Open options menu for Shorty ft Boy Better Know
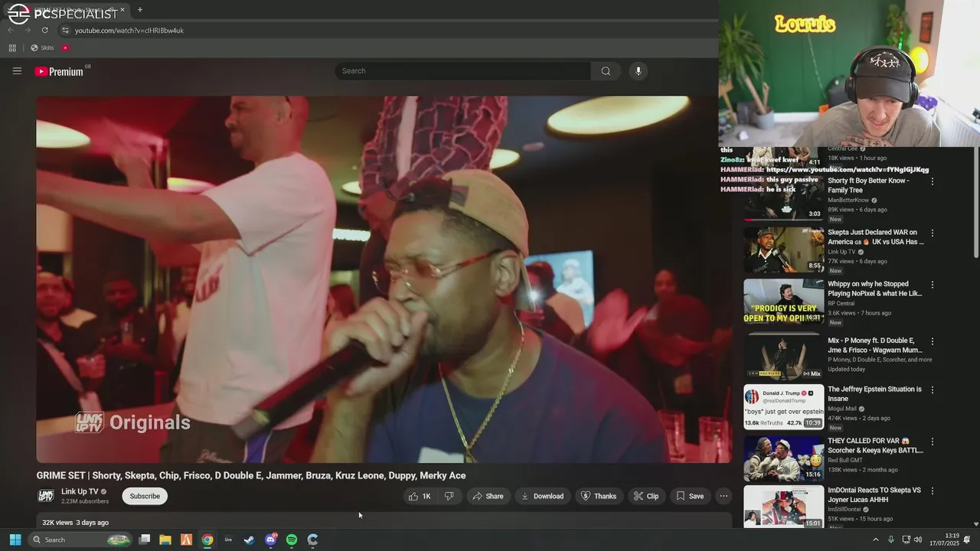Screen dimensions: 980x551 (933, 181)
